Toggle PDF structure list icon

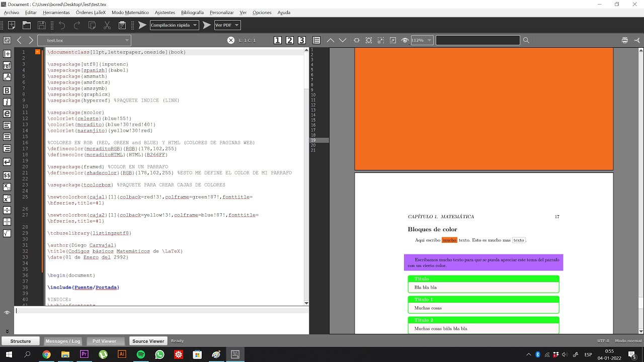click(x=316, y=40)
